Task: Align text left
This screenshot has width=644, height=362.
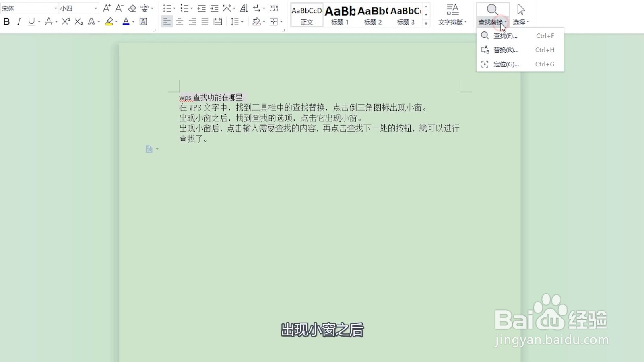Action: point(167,22)
